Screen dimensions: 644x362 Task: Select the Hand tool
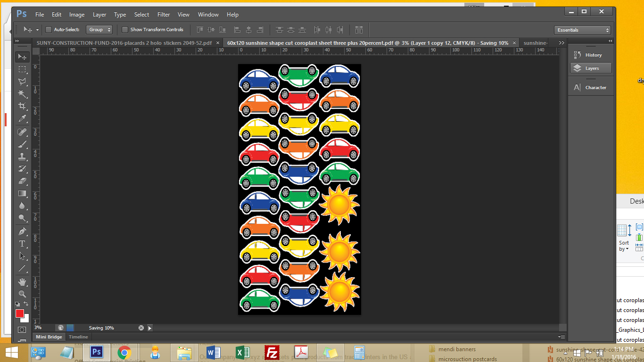pos(22,281)
